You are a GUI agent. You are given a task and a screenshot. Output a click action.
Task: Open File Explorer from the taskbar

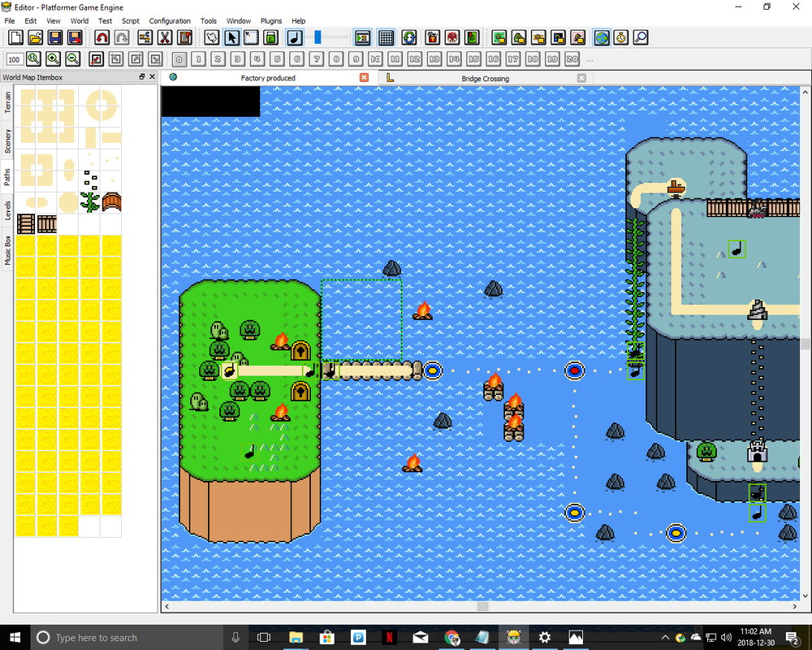pyautogui.click(x=296, y=637)
